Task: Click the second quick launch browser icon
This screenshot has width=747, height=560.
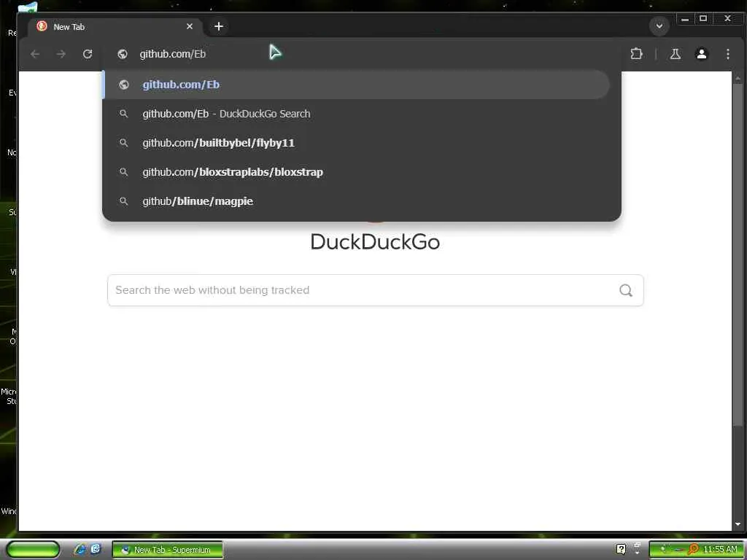Action: click(x=96, y=549)
